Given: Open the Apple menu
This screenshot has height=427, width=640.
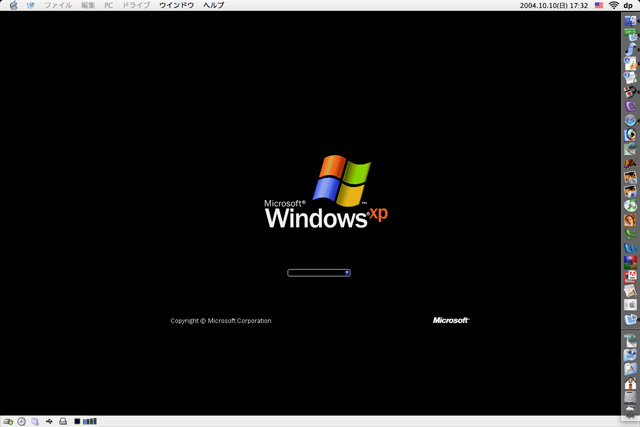Looking at the screenshot, I should coord(13,5).
